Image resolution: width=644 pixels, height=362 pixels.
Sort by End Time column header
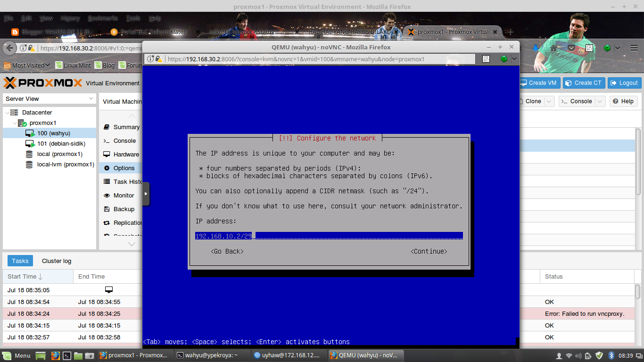tap(107, 277)
